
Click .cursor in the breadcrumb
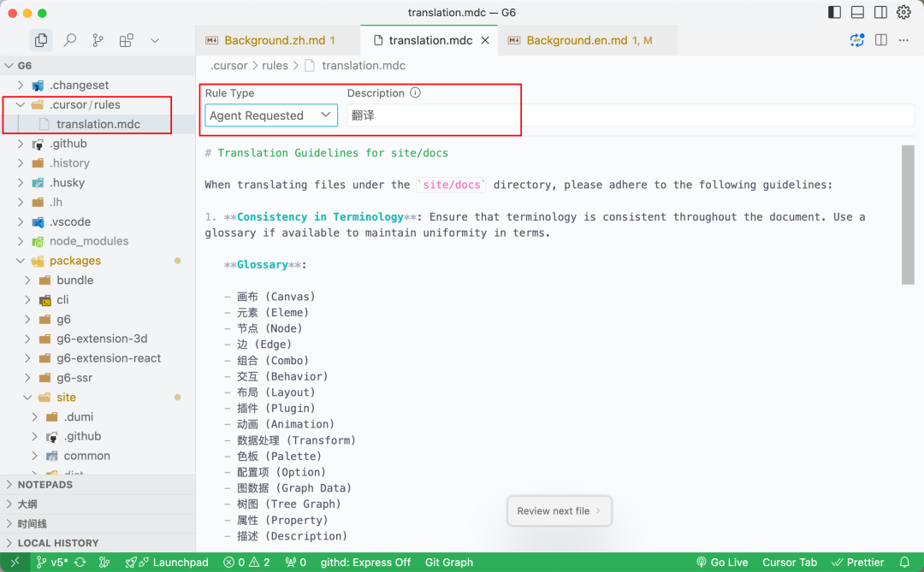point(228,65)
